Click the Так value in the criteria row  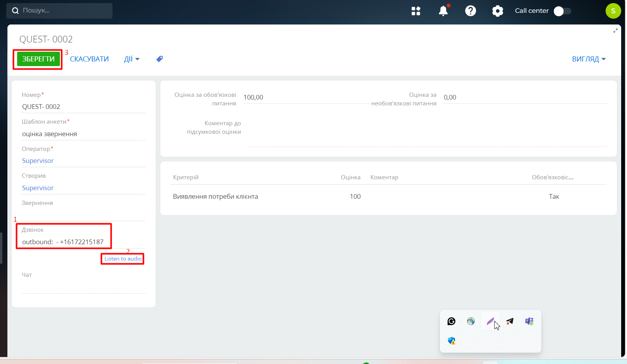554,196
